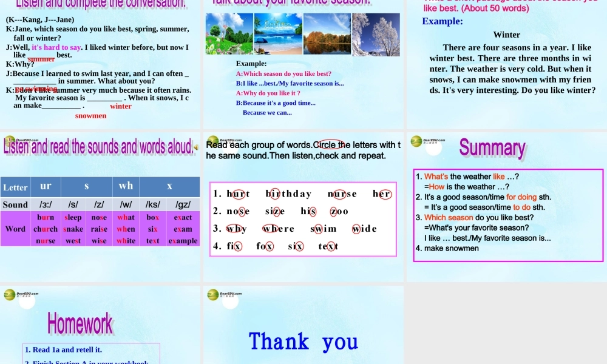The width and height of the screenshot is (607, 364).
Task: Click the DearEDU logo on the sounds table slide
Action: pyautogui.click(x=10, y=141)
